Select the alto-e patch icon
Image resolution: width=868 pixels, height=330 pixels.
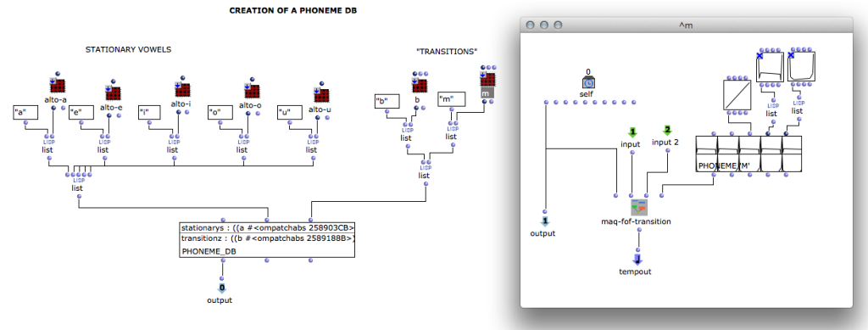(x=113, y=92)
